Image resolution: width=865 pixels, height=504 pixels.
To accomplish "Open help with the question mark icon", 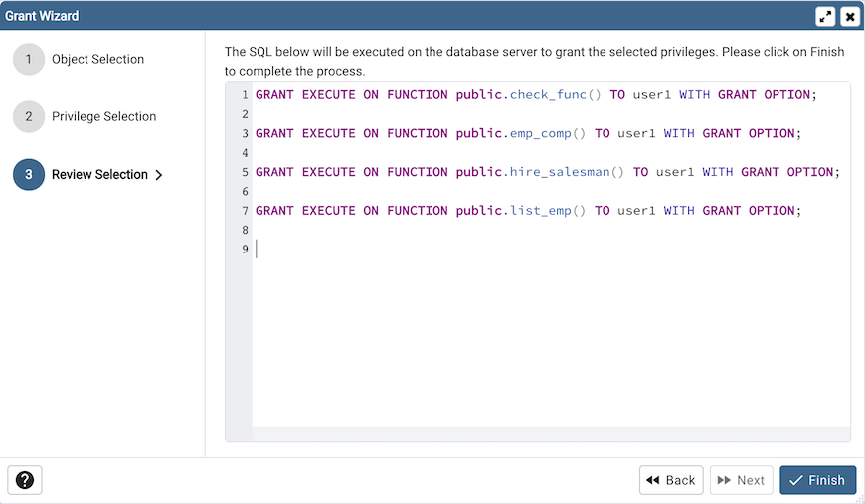I will [x=25, y=480].
